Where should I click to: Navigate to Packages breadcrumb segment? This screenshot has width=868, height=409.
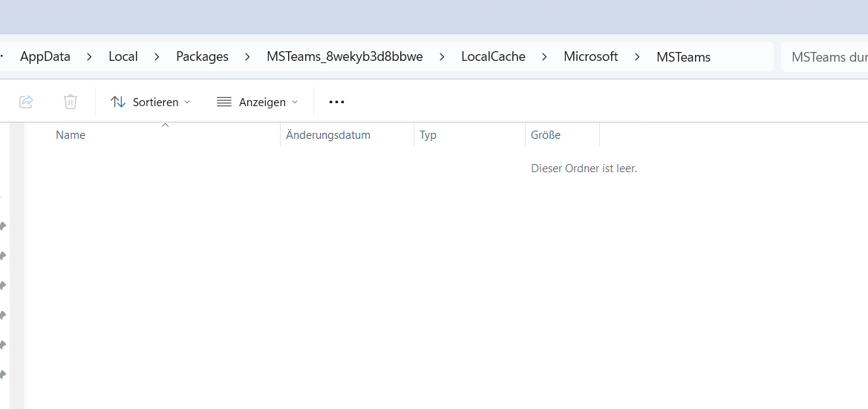[202, 56]
